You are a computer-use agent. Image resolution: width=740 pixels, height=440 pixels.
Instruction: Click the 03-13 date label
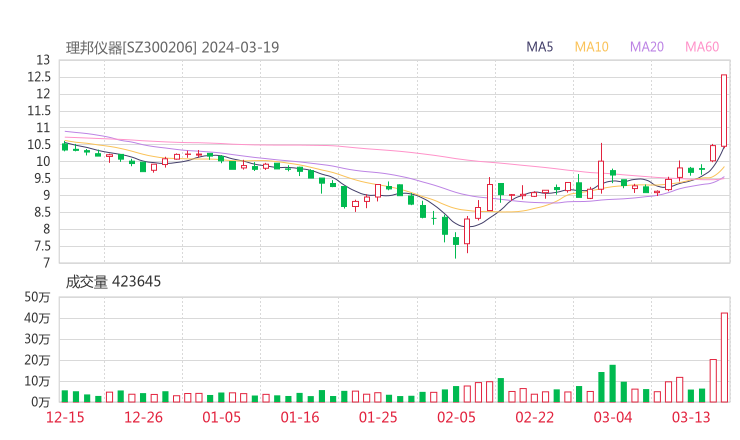click(x=691, y=417)
